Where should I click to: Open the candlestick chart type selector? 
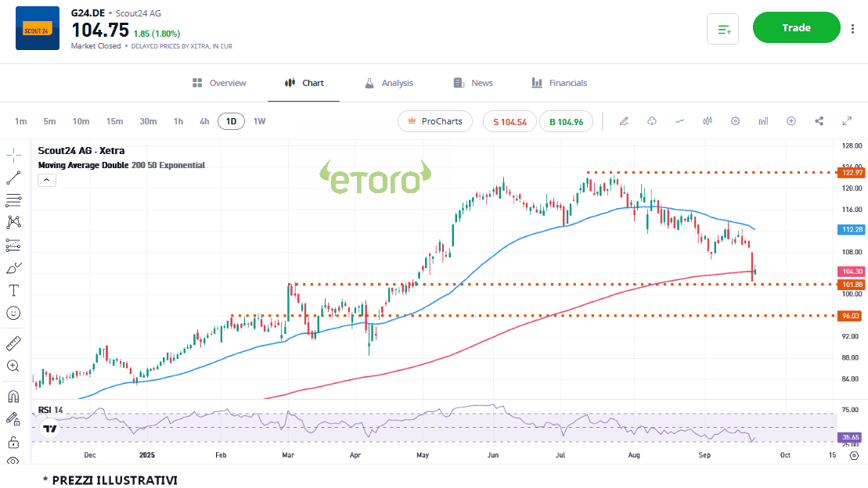(708, 121)
